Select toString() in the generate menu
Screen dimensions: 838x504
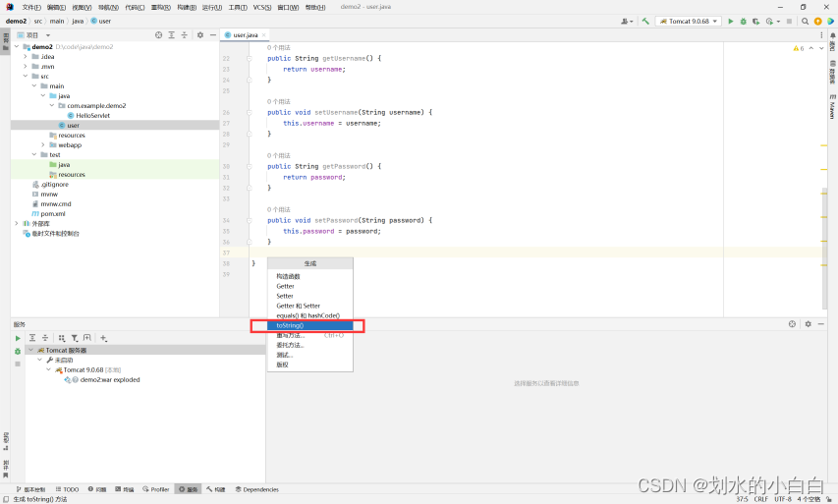pyautogui.click(x=310, y=325)
